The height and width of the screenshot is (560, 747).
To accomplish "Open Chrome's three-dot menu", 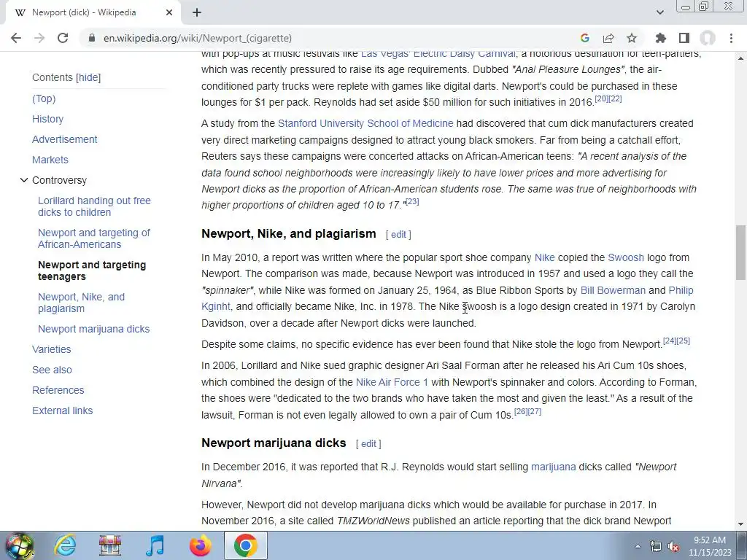I will pos(731,38).
